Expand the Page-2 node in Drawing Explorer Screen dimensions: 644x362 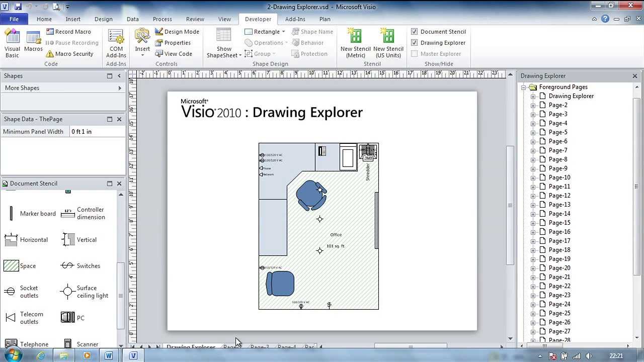pyautogui.click(x=533, y=105)
